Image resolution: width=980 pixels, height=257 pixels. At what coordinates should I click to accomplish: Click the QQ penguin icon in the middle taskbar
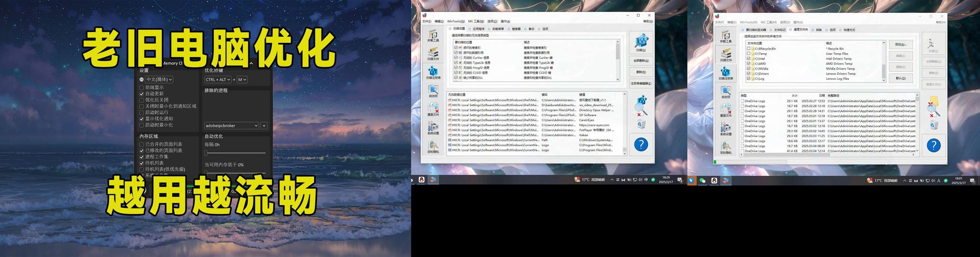pyautogui.click(x=421, y=180)
